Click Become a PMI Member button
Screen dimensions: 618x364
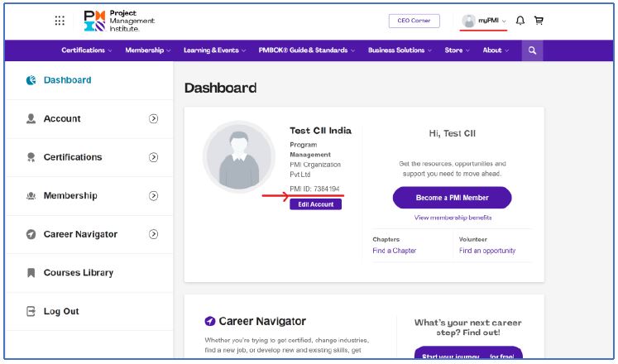click(x=452, y=198)
